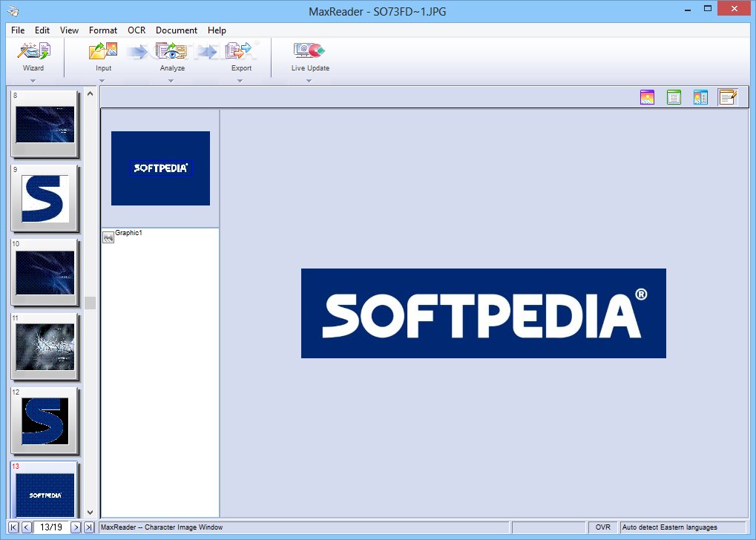Click the thumbnail scrollbar up arrow
Viewport: 756px width, 540px height.
[91, 93]
